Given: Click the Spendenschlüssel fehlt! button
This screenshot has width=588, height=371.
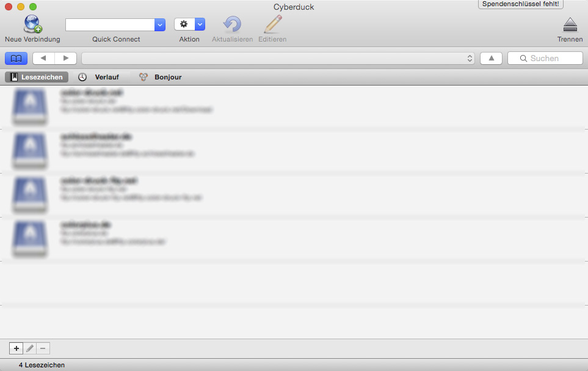Looking at the screenshot, I should point(520,4).
